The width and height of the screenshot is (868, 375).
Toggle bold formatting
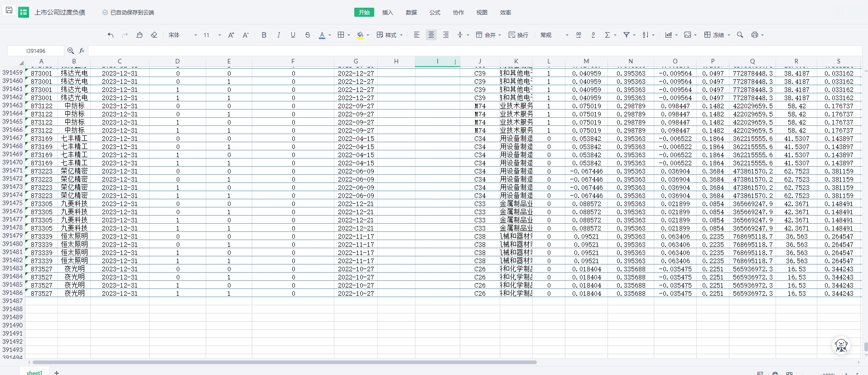264,35
